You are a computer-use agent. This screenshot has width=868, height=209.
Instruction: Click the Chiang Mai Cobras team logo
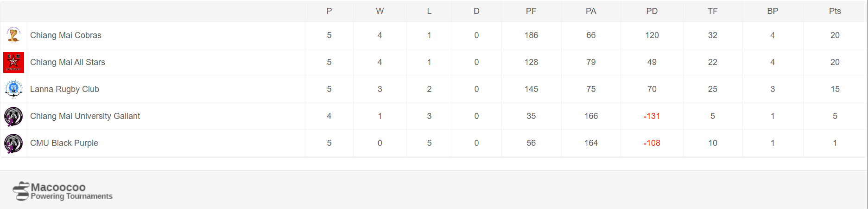(x=13, y=35)
